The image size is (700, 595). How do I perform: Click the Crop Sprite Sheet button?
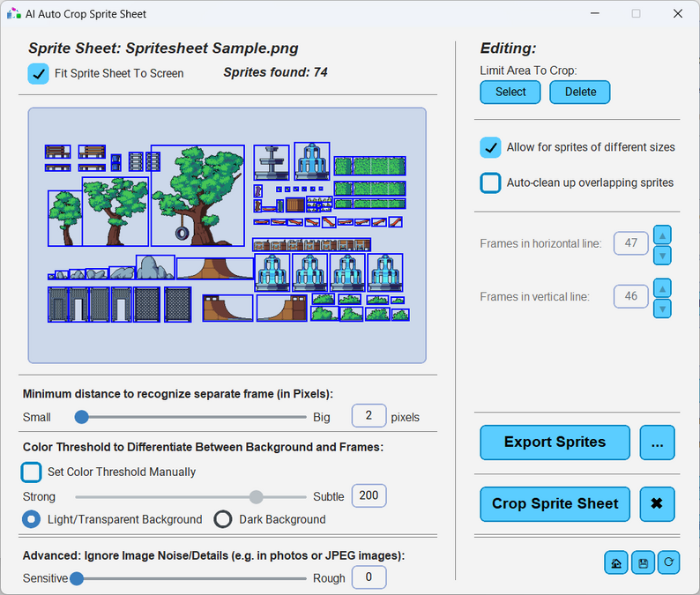click(555, 504)
